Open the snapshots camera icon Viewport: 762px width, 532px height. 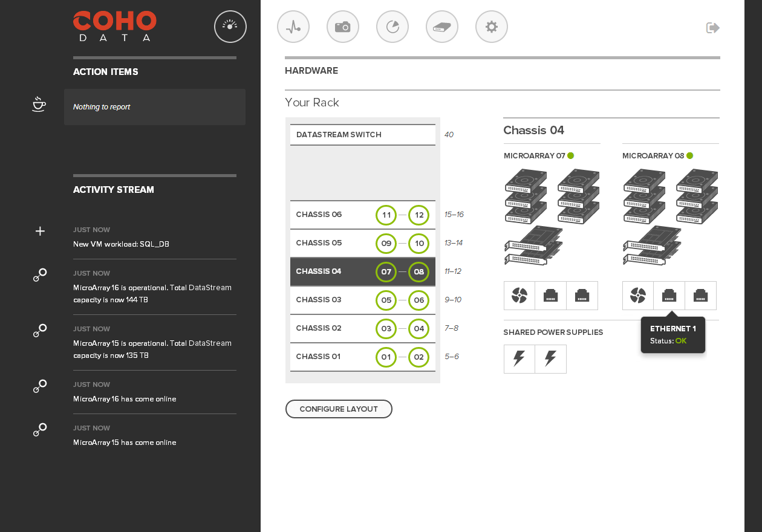[343, 27]
